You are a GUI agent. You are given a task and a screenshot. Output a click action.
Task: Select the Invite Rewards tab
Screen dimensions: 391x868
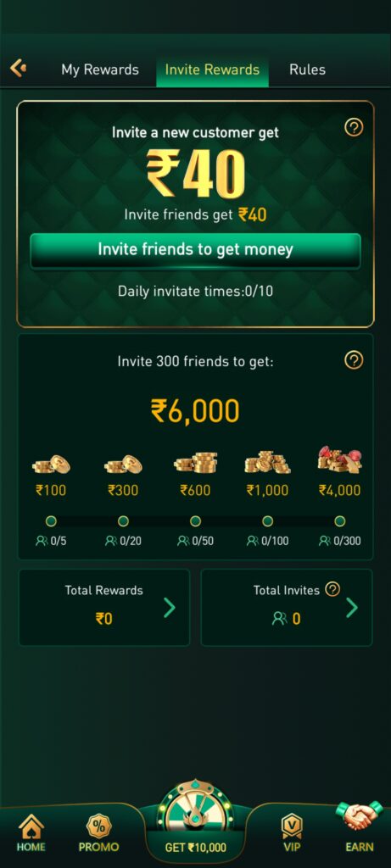[212, 70]
